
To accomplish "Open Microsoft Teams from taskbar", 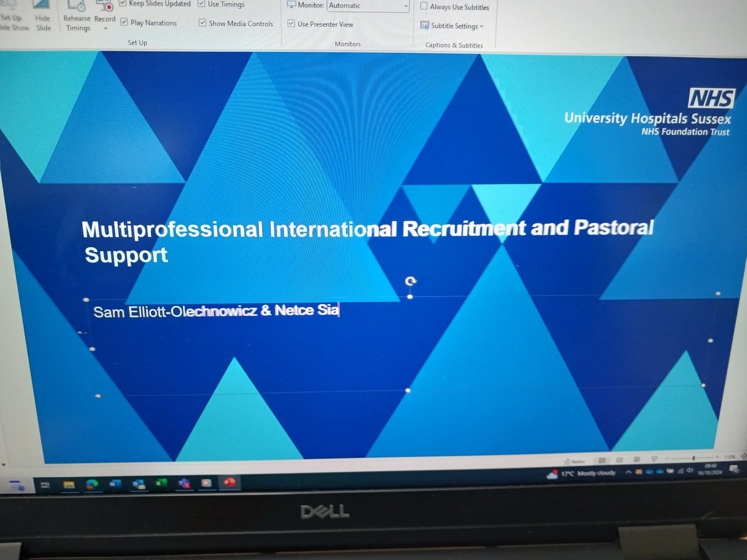I will [184, 483].
